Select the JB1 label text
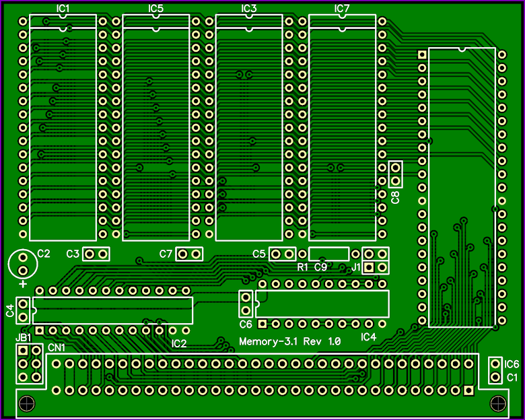The width and height of the screenshot is (525, 420). 24,338
